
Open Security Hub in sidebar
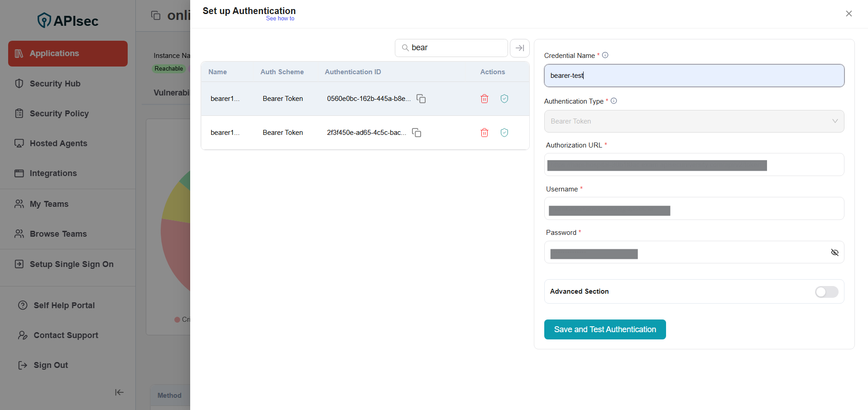pos(55,84)
